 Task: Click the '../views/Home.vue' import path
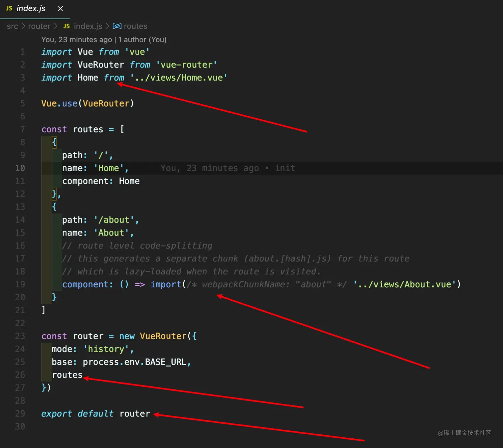click(x=179, y=78)
